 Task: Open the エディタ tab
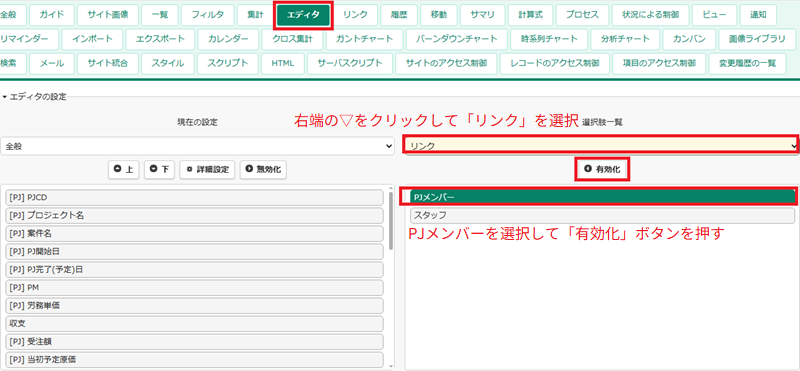pos(303,15)
